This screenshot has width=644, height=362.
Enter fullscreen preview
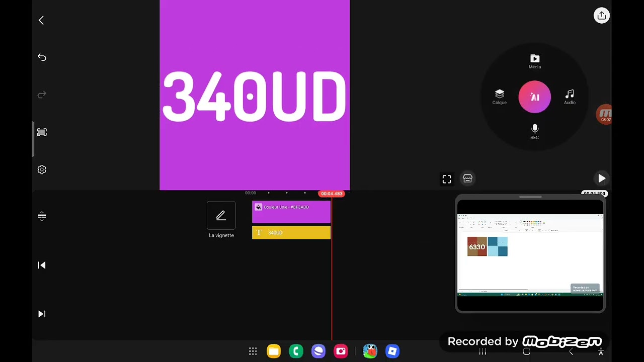(x=447, y=179)
